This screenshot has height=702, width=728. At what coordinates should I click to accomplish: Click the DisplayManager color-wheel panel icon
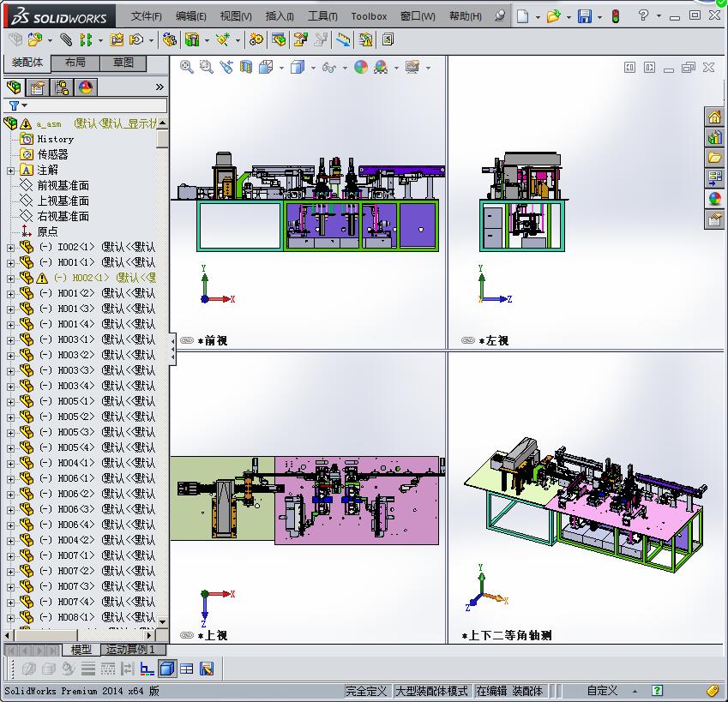point(83,87)
